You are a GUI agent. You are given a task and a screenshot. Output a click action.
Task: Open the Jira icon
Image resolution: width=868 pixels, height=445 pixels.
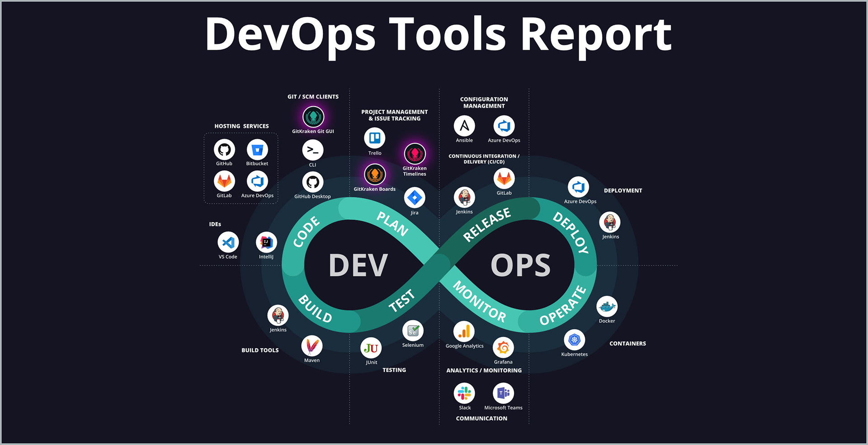415,198
